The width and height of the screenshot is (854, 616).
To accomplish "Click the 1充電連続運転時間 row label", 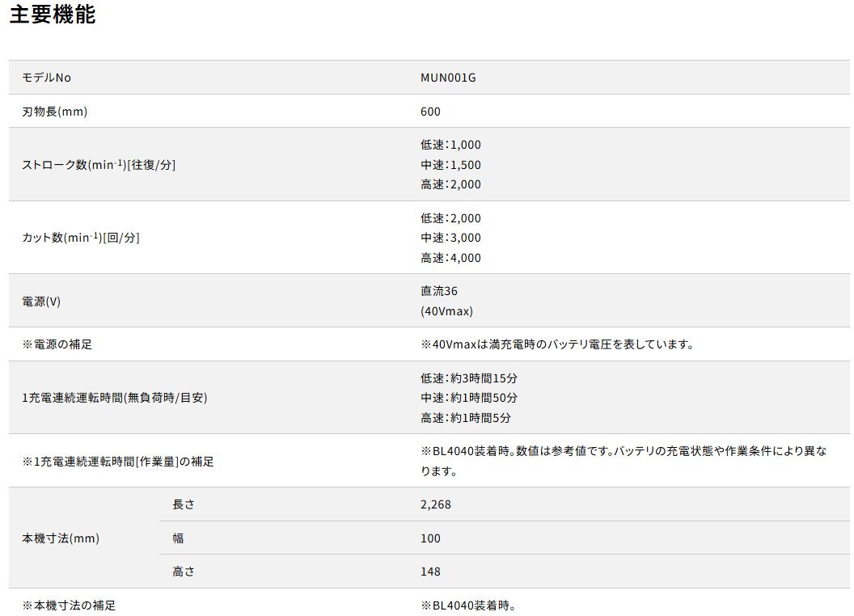I will click(114, 398).
